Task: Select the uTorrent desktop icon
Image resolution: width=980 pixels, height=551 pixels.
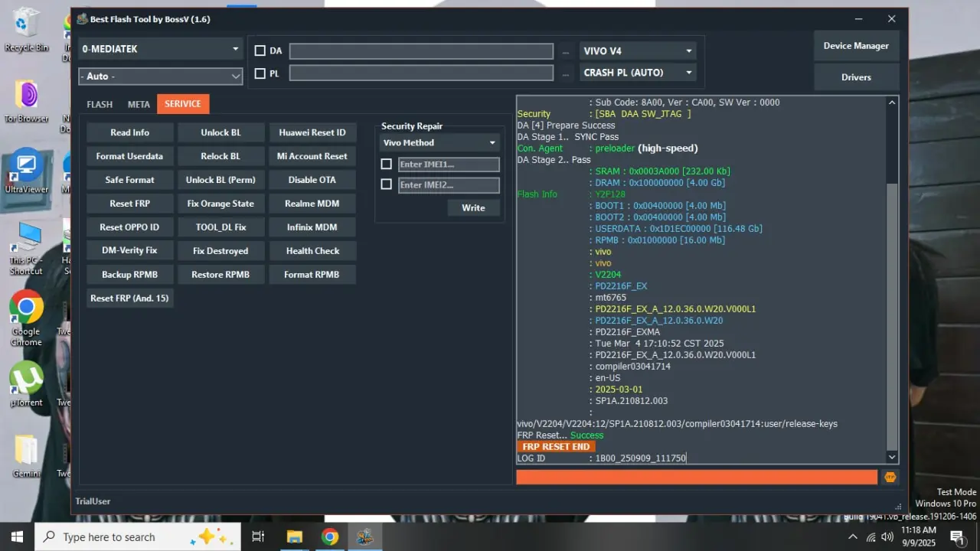Action: [x=26, y=385]
